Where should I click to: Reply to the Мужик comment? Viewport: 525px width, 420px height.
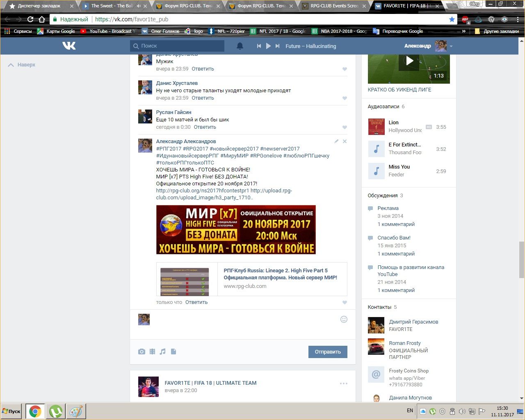point(203,69)
